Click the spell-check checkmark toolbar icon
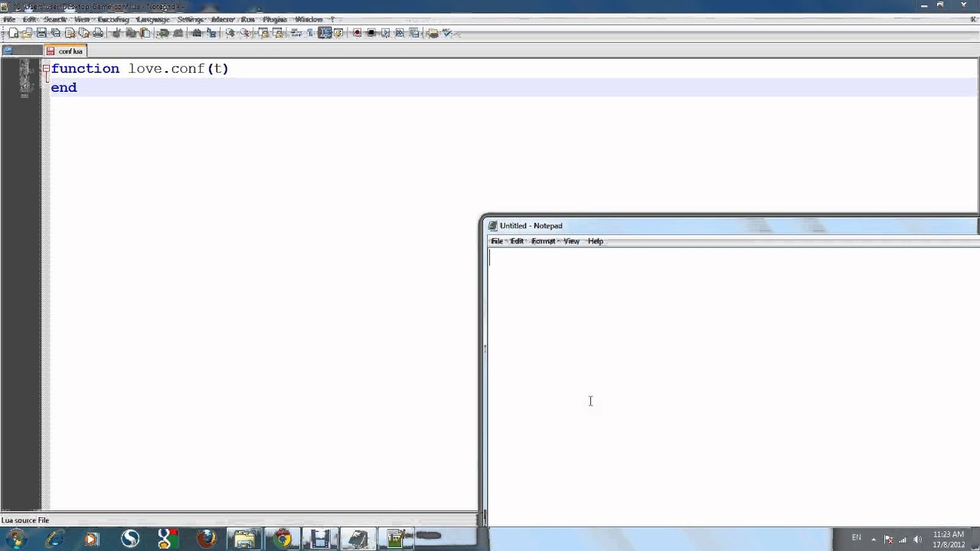 tap(446, 33)
